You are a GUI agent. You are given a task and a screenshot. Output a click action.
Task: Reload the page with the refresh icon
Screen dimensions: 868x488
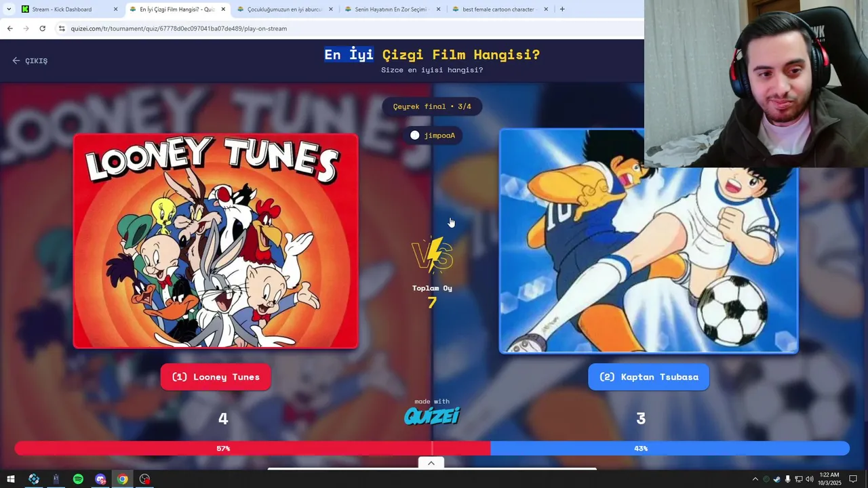point(42,28)
